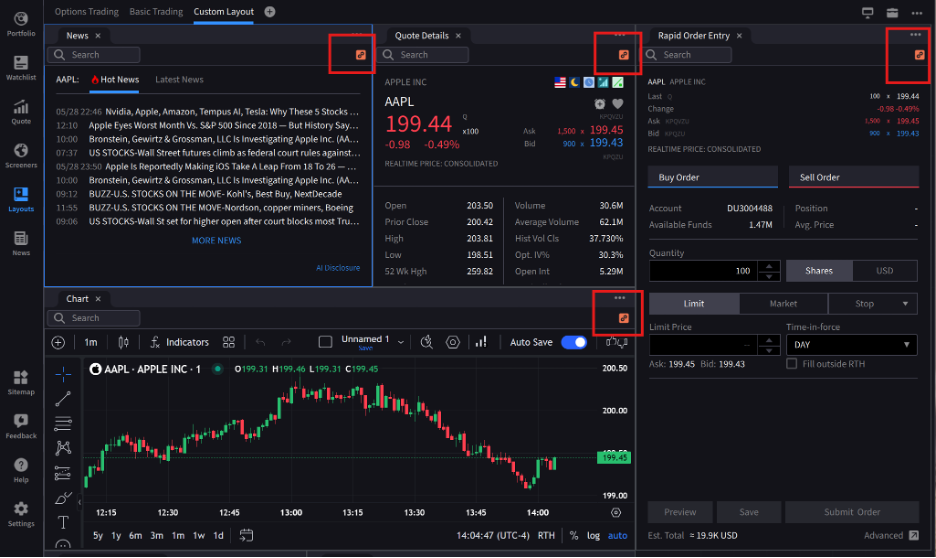Select the Sell Order tab

point(854,177)
